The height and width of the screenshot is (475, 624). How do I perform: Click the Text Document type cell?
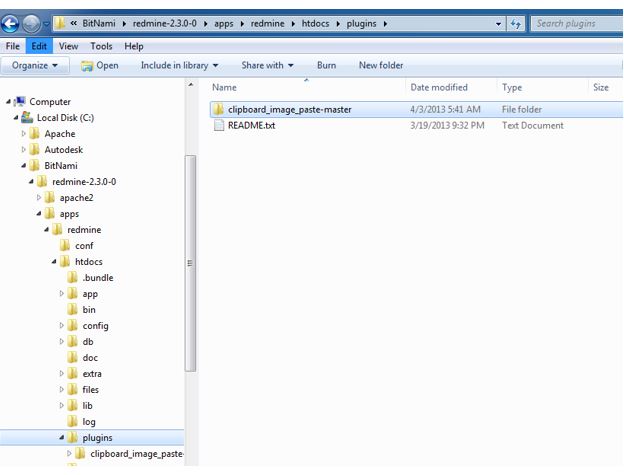tap(532, 126)
